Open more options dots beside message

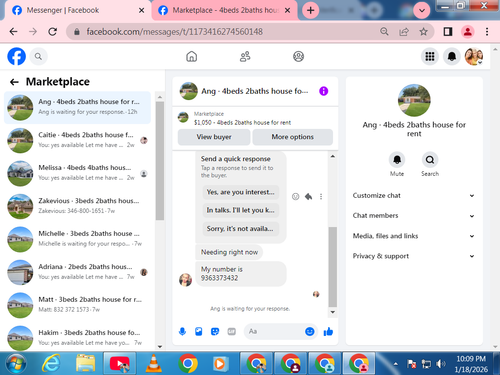pyautogui.click(x=321, y=197)
